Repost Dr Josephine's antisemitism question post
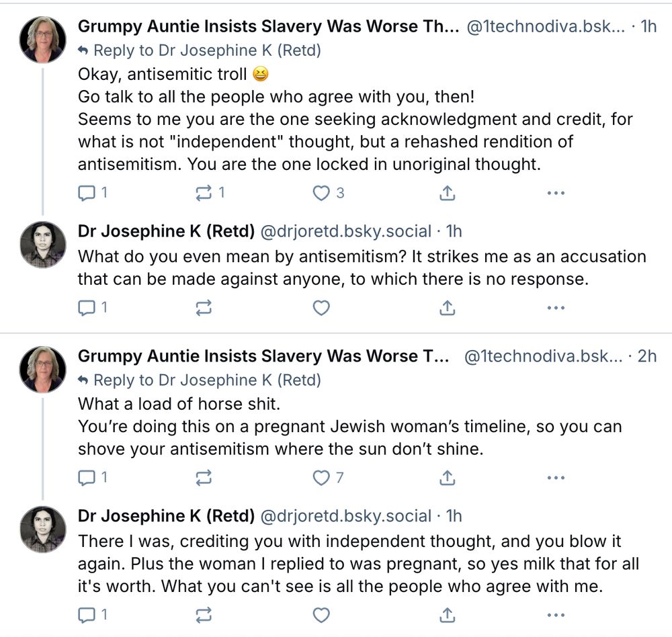Image resolution: width=672 pixels, height=637 pixels. click(x=204, y=307)
